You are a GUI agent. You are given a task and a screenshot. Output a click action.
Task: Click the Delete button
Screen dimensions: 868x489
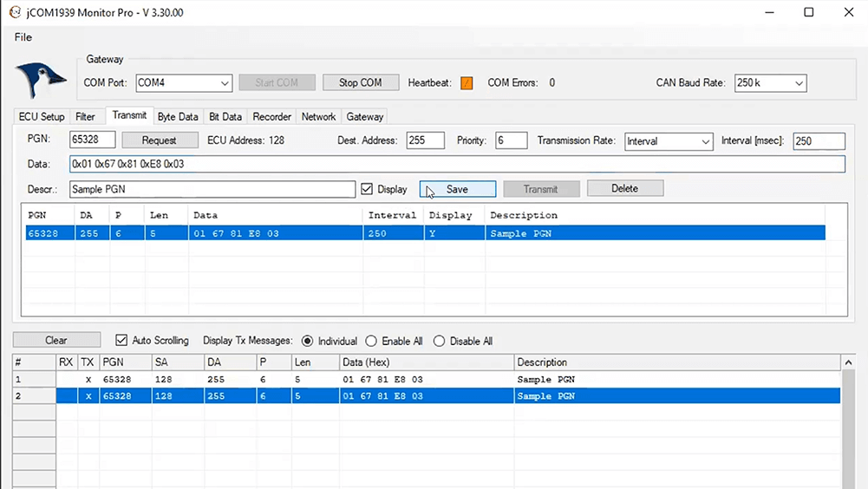pos(625,188)
